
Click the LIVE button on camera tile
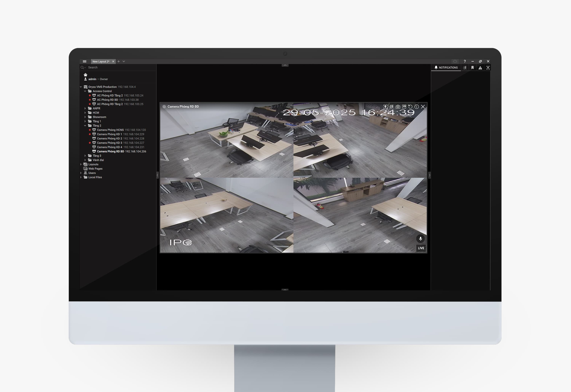coord(421,248)
